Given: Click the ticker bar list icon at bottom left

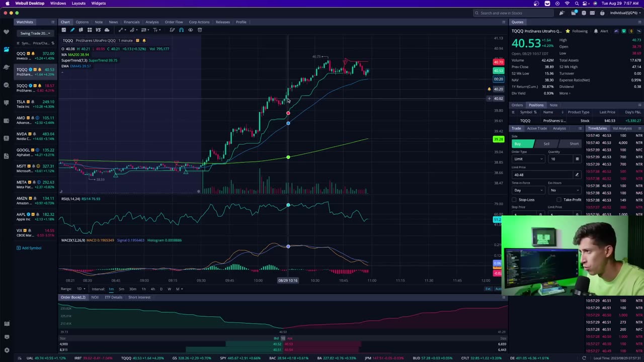Looking at the screenshot, I should [20, 358].
